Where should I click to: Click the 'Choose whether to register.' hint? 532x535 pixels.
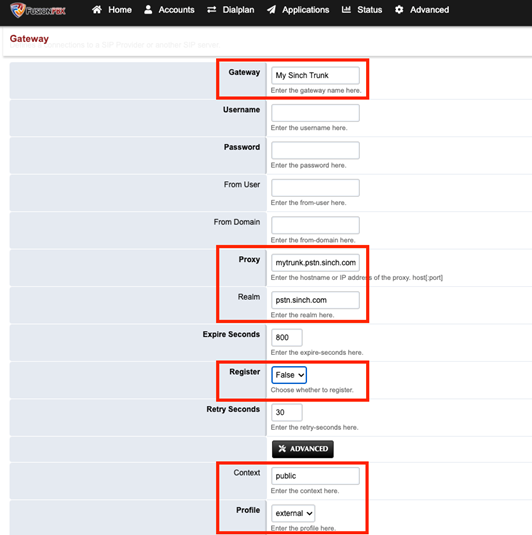(312, 390)
